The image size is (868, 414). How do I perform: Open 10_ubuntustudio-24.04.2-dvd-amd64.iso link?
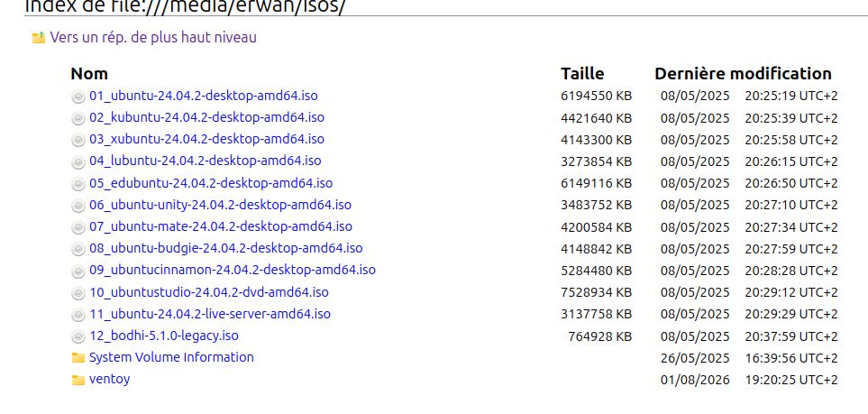(209, 292)
